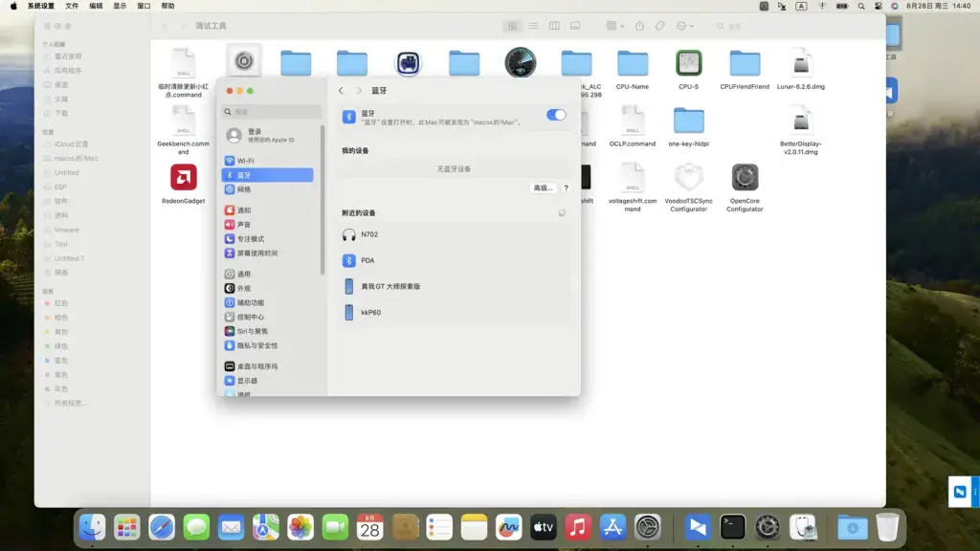Click the 高级... button
Screen dimensions: 980x551
tap(543, 188)
